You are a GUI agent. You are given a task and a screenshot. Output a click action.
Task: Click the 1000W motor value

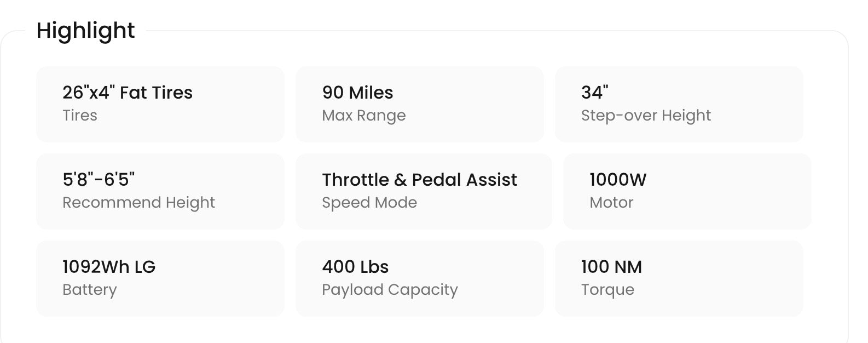click(x=618, y=180)
